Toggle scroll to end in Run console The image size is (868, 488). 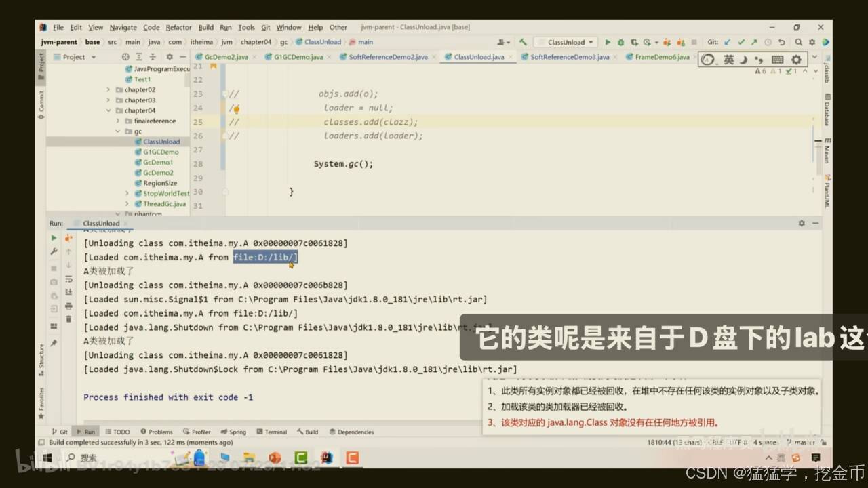point(68,292)
